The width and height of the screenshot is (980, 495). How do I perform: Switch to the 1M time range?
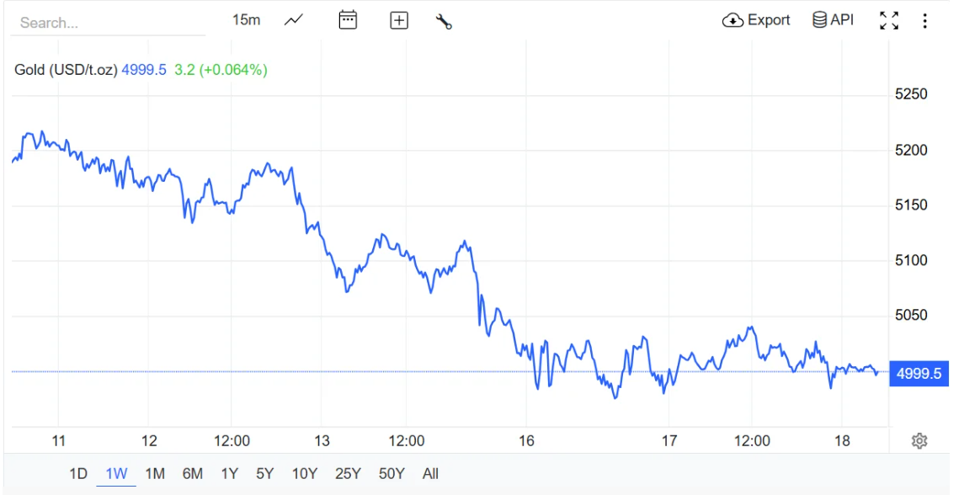pyautogui.click(x=155, y=474)
